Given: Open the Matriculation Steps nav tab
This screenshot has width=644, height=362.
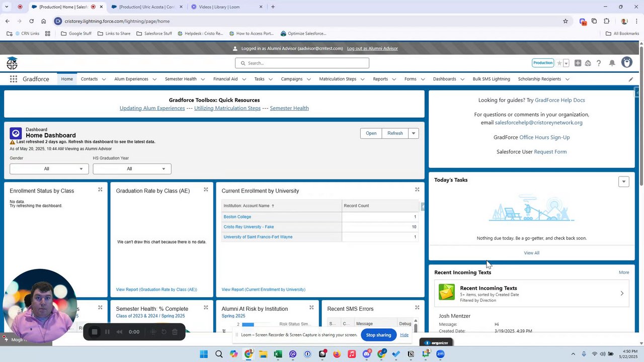Looking at the screenshot, I should pyautogui.click(x=338, y=79).
